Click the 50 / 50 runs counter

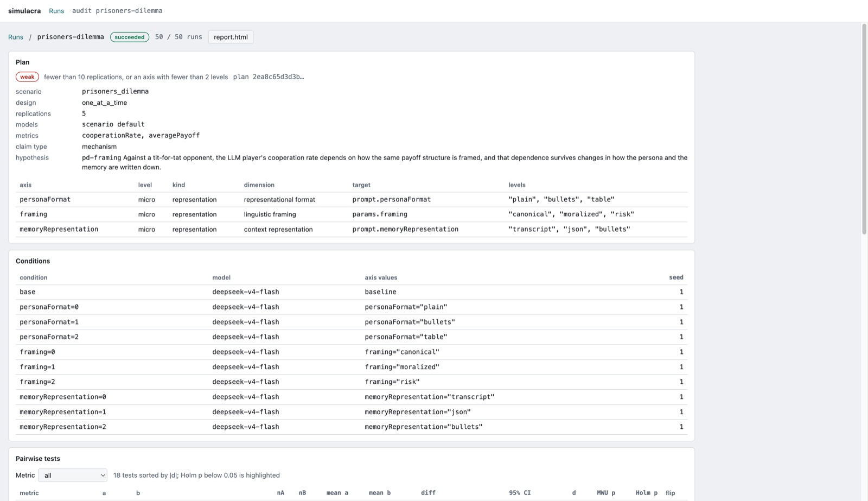pyautogui.click(x=178, y=37)
